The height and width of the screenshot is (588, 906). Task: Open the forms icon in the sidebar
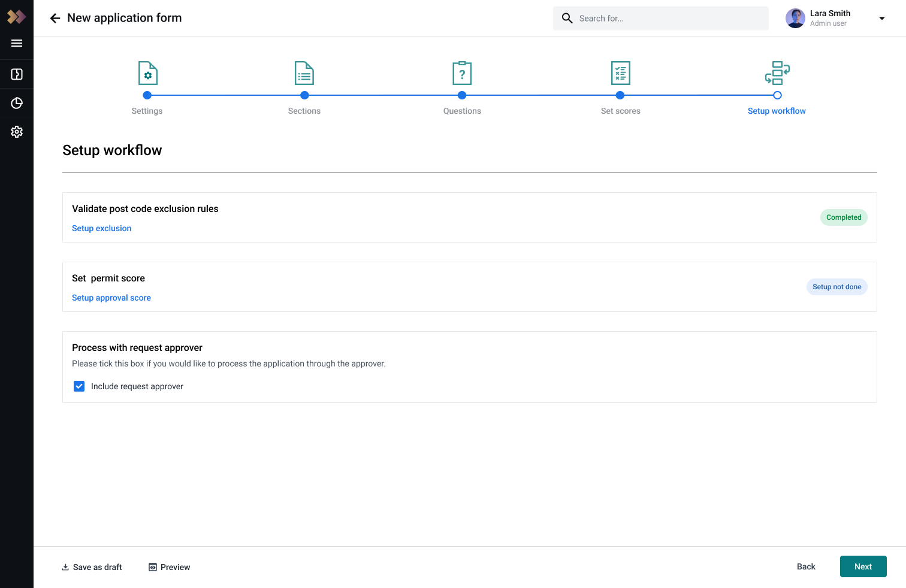tap(17, 74)
